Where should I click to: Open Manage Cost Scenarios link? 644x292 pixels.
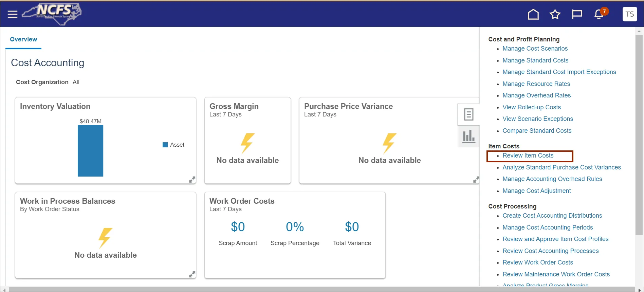tap(535, 49)
